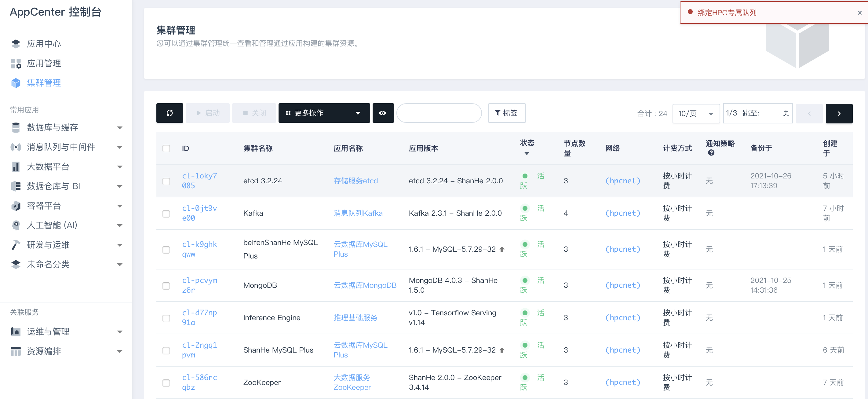Screen dimensions: 868x399
Task: Click the previous page arrow button
Action: (809, 114)
